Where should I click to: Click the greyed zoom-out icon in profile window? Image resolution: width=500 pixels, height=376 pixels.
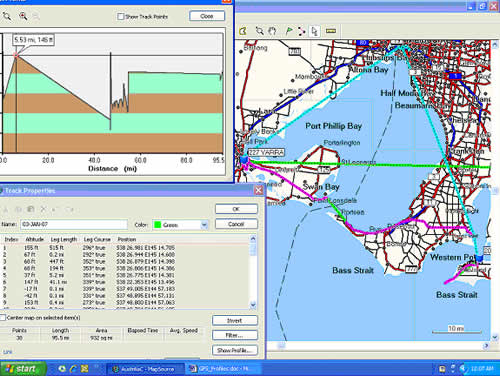tap(36, 16)
